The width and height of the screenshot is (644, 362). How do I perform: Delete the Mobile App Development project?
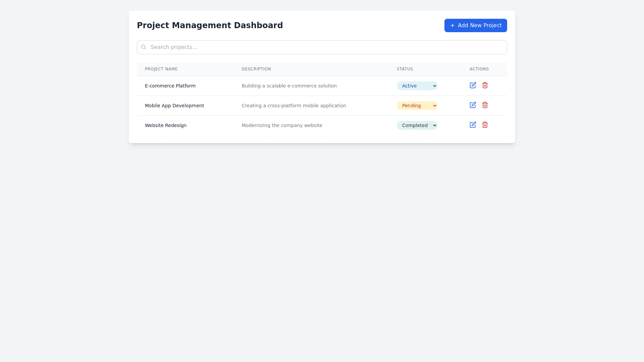(485, 105)
